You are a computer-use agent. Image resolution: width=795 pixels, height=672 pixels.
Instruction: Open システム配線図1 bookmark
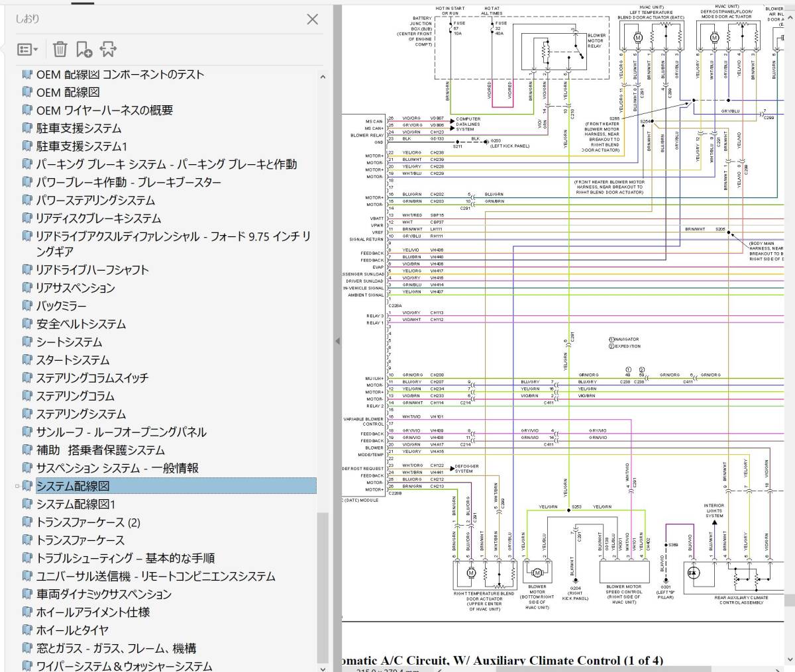point(76,504)
